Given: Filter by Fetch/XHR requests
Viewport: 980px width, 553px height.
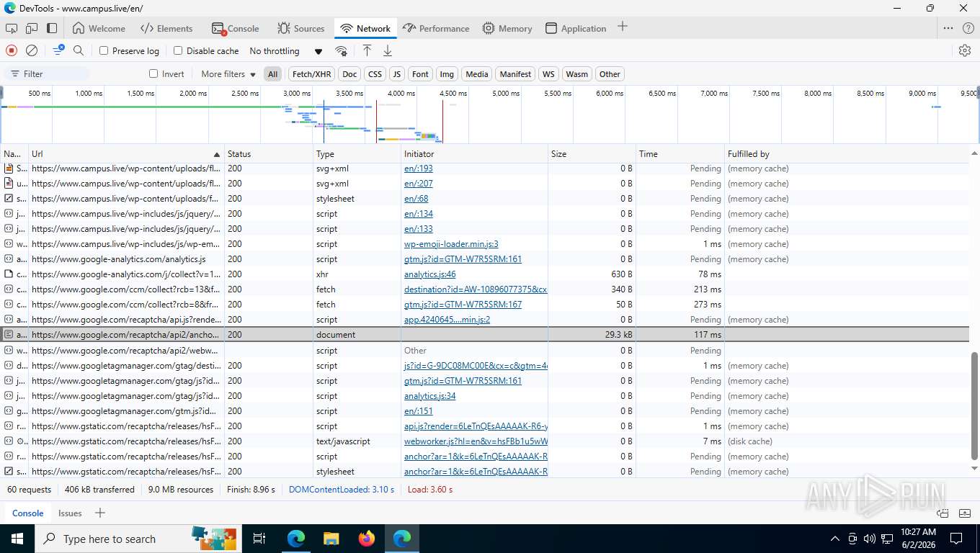Looking at the screenshot, I should click(312, 74).
